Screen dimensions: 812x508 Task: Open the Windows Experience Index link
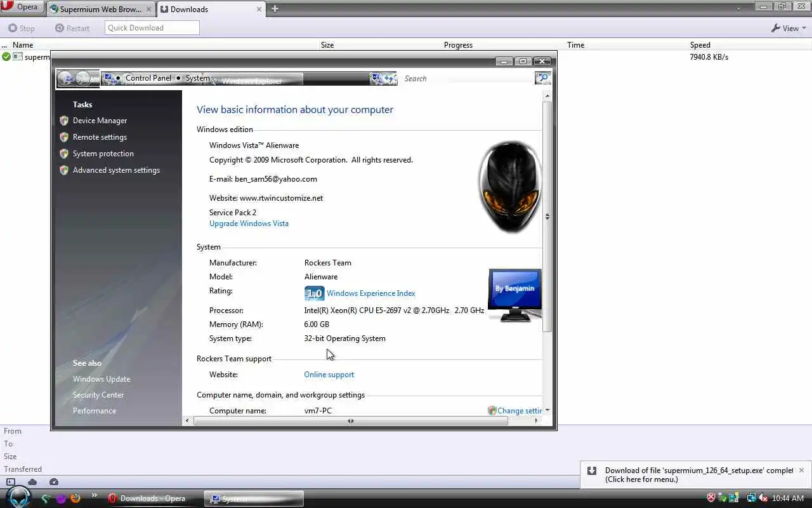pyautogui.click(x=370, y=293)
